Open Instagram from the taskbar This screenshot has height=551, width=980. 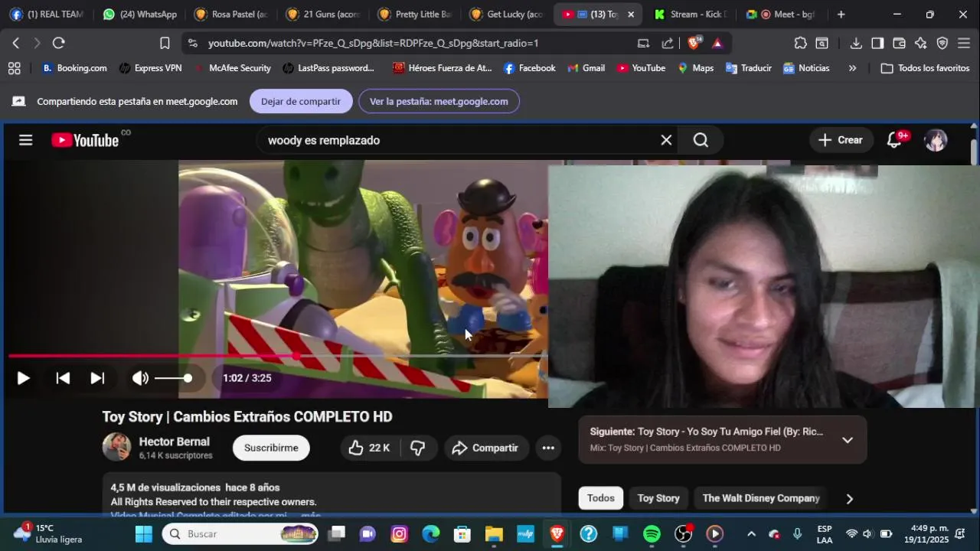click(x=400, y=534)
